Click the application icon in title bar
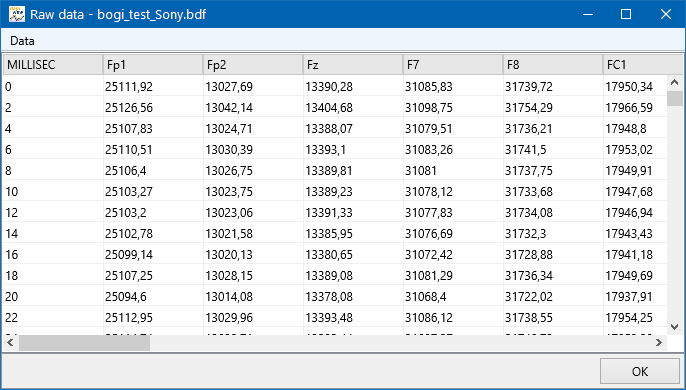Screen dimensions: 686x390 coord(17,14)
